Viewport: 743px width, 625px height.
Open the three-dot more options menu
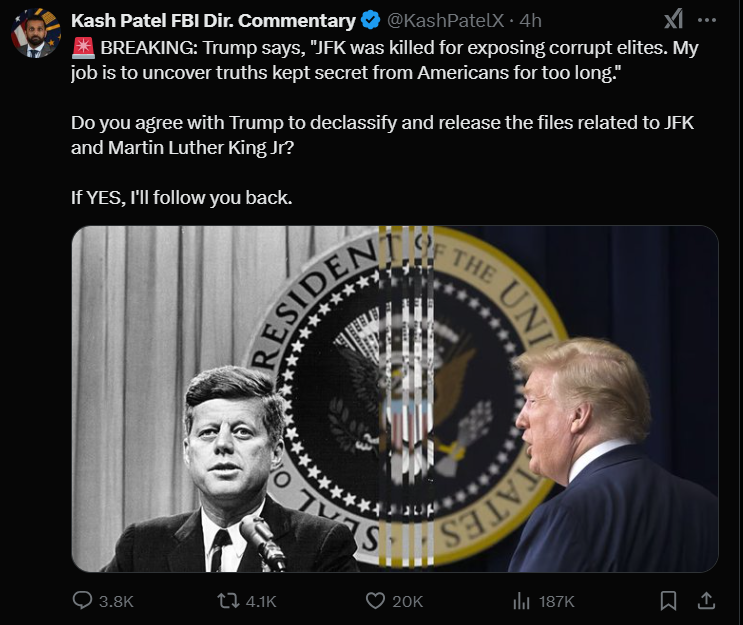[707, 20]
